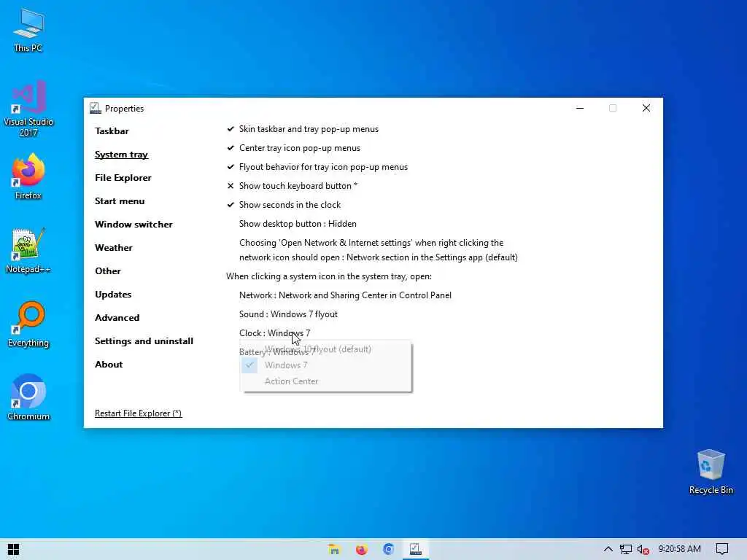Switch to the Start menu section

(120, 201)
